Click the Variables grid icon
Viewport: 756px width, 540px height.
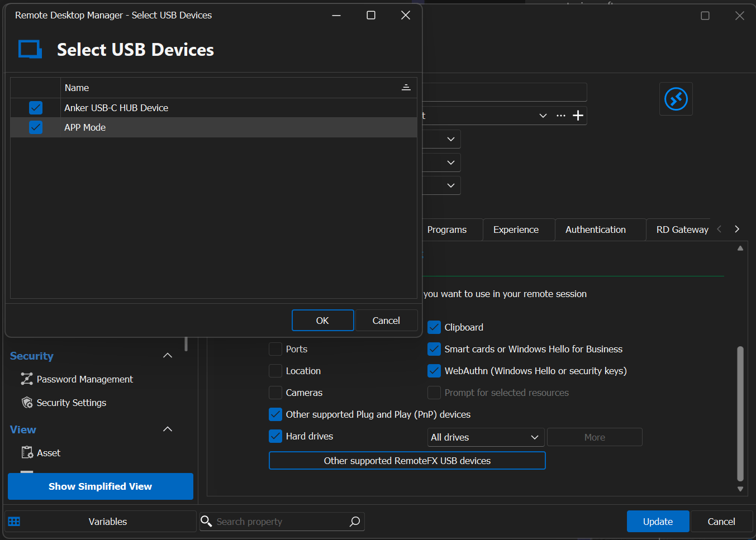point(14,521)
